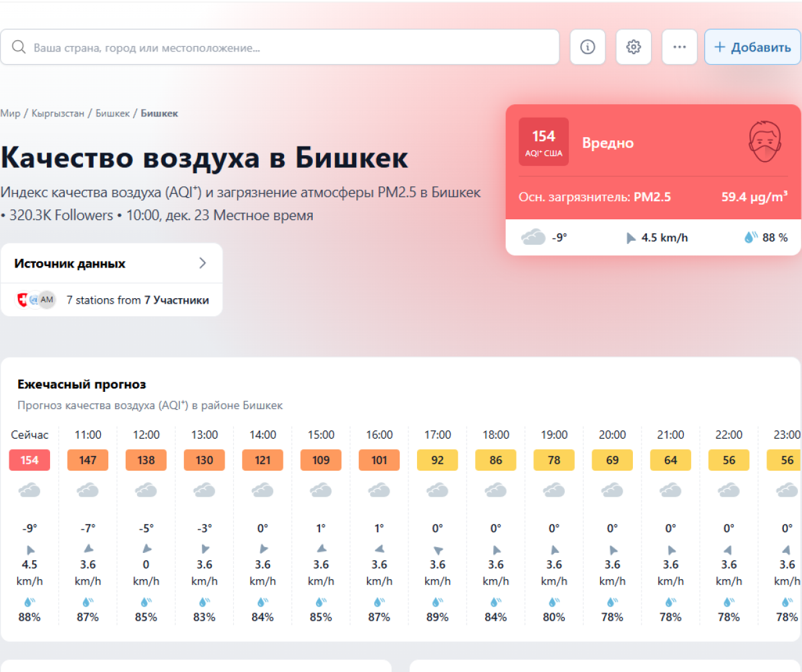Click the Добавить button
The height and width of the screenshot is (672, 802).
[x=753, y=47]
